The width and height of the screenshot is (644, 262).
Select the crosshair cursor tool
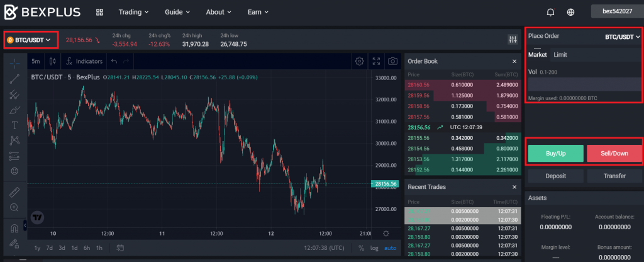point(15,63)
